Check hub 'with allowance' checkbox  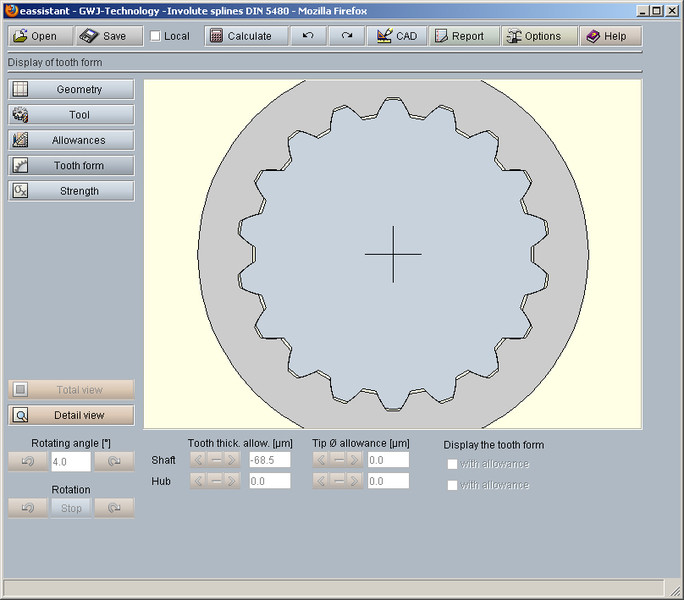coord(453,485)
